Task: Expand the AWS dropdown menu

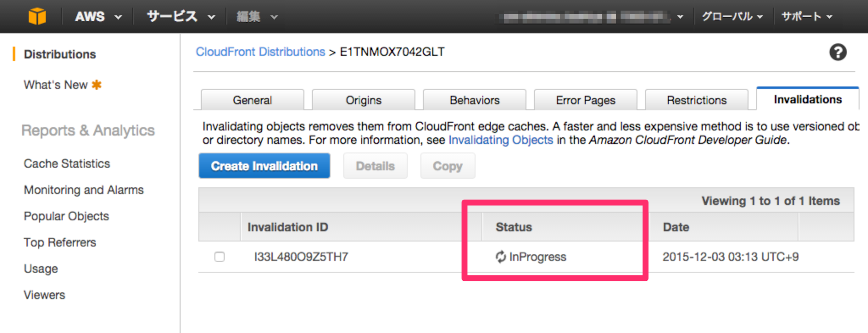Action: click(98, 17)
